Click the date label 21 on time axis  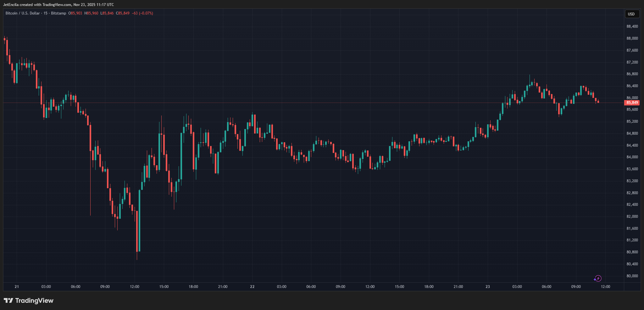click(x=17, y=287)
